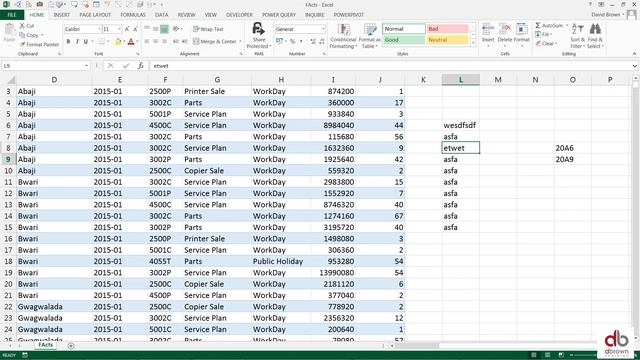640x360 pixels.
Task: Open the number format General dropdown
Action: [323, 29]
